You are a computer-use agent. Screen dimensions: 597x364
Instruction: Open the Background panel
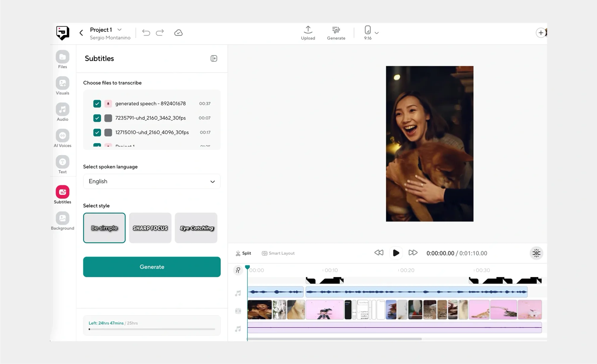[62, 221]
